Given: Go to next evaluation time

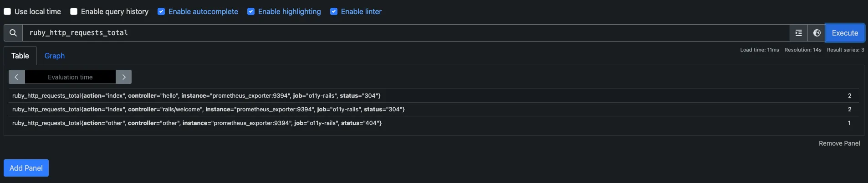Looking at the screenshot, I should tap(124, 77).
